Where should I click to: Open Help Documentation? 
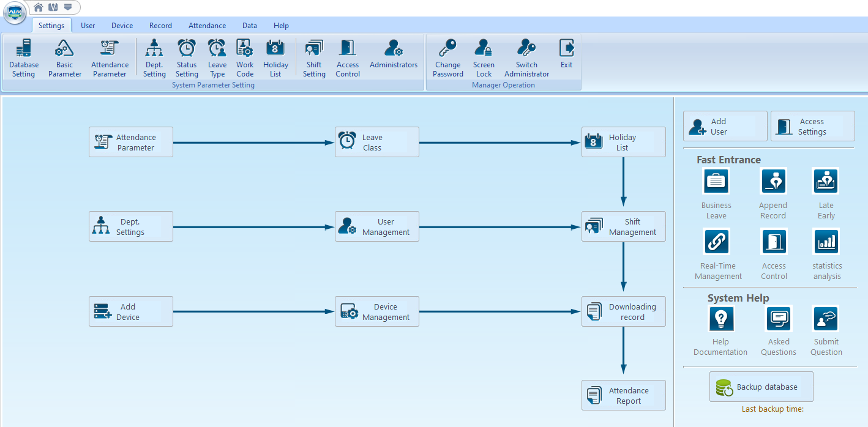[x=721, y=318]
